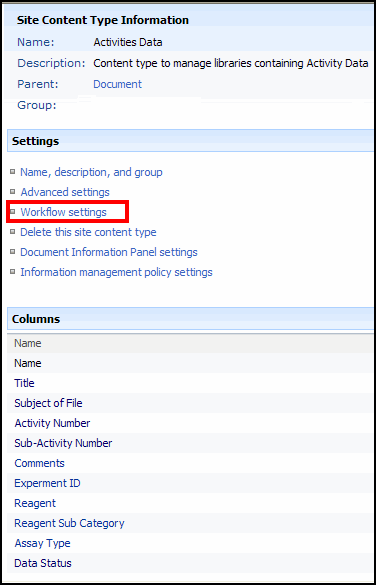
Task: Click the Title column link
Action: (x=24, y=383)
